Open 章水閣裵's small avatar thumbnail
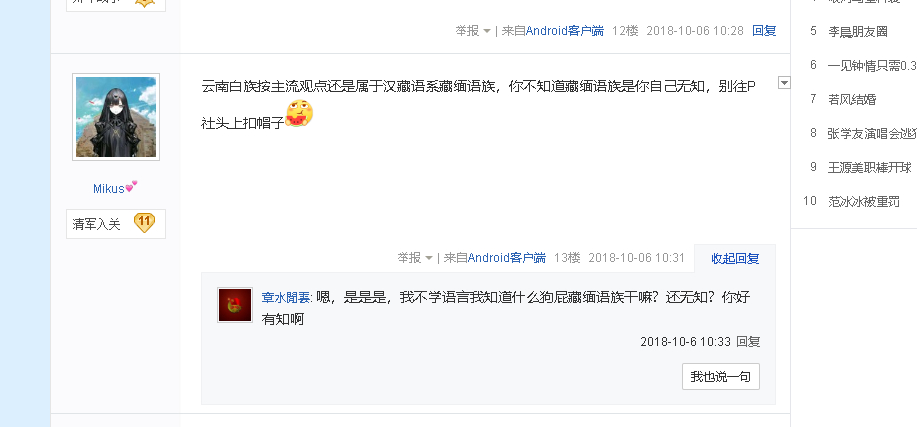 [x=235, y=305]
